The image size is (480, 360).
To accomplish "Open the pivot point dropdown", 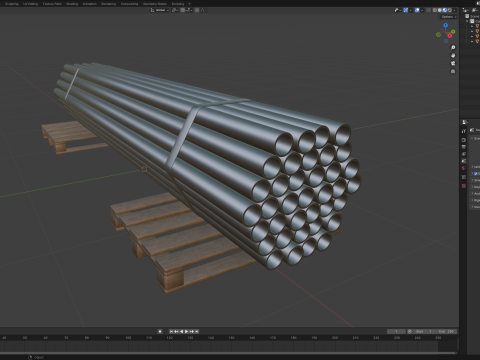I will coord(175,10).
